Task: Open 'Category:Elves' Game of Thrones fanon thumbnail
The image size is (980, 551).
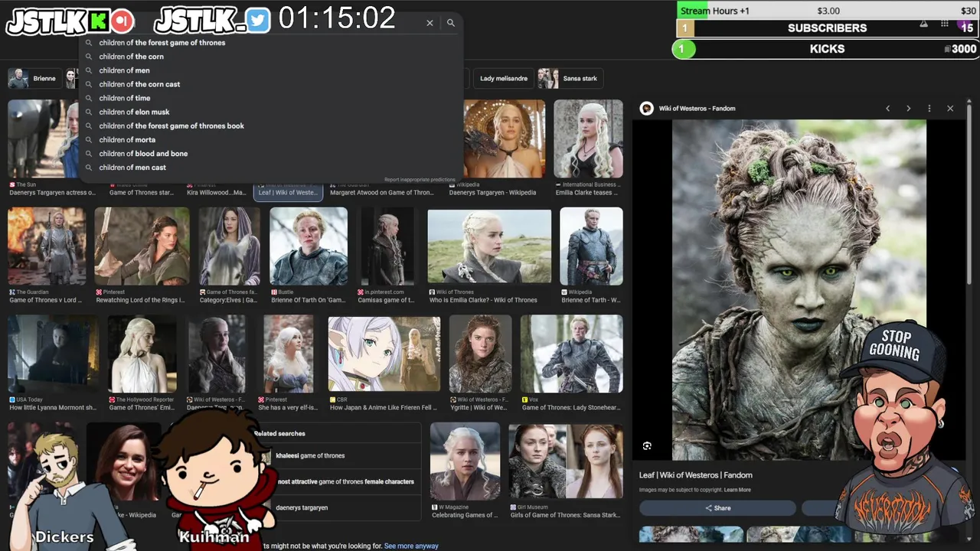Action: (x=229, y=246)
